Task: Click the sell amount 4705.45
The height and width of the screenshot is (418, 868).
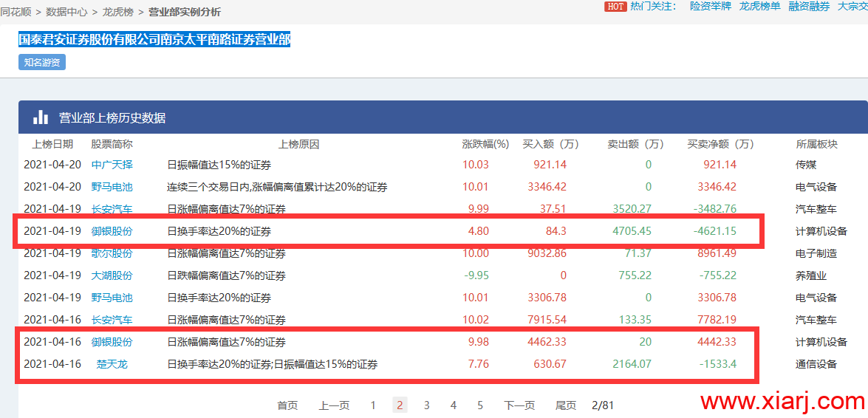Action: (632, 231)
